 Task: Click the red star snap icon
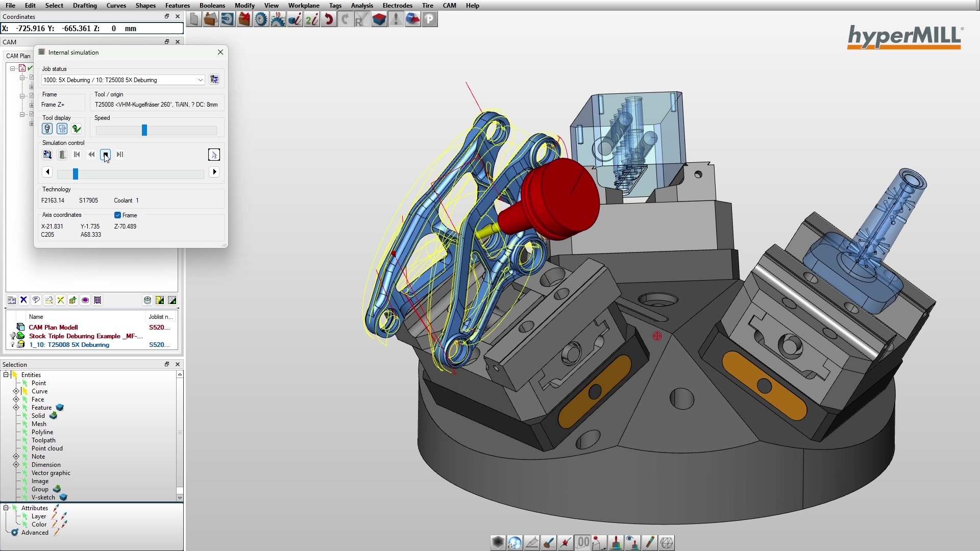click(x=565, y=542)
